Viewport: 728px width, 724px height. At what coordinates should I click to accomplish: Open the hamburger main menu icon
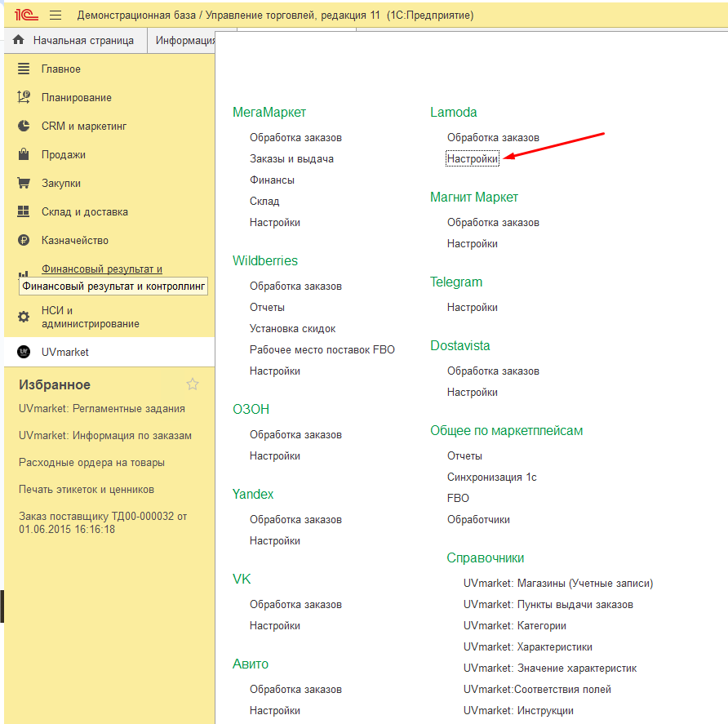[55, 16]
